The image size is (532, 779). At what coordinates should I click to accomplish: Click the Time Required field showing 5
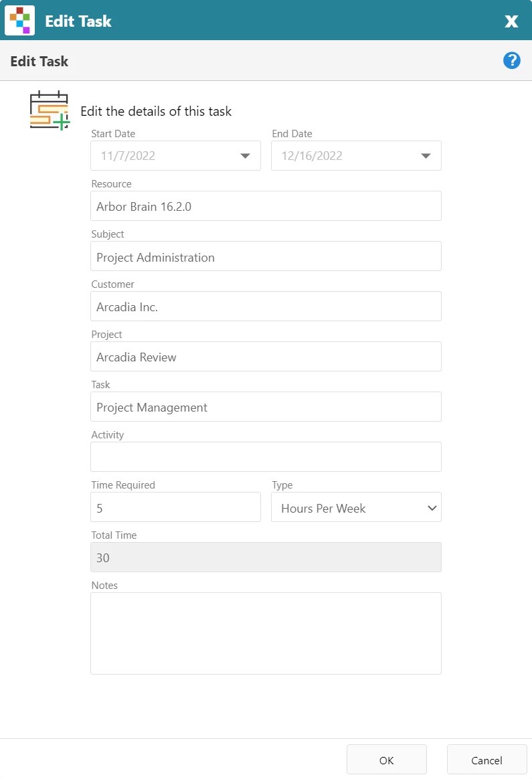pyautogui.click(x=175, y=507)
